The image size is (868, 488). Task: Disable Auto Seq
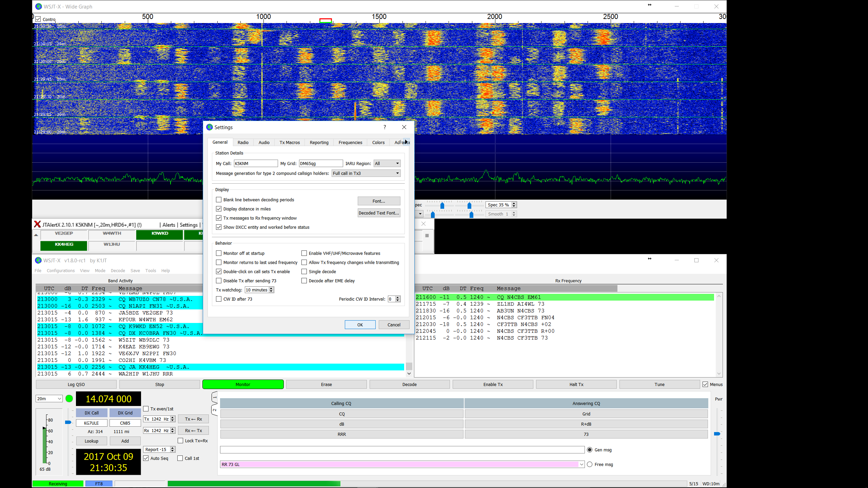click(146, 458)
